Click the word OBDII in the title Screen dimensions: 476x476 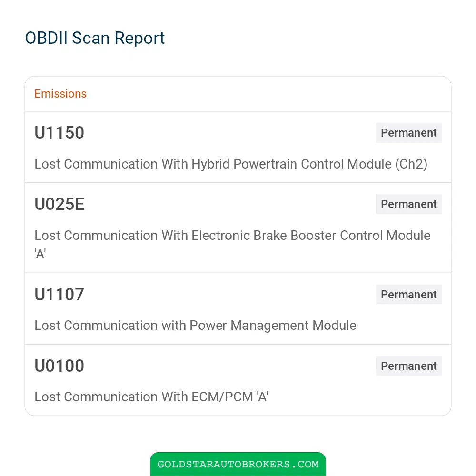[x=46, y=38]
